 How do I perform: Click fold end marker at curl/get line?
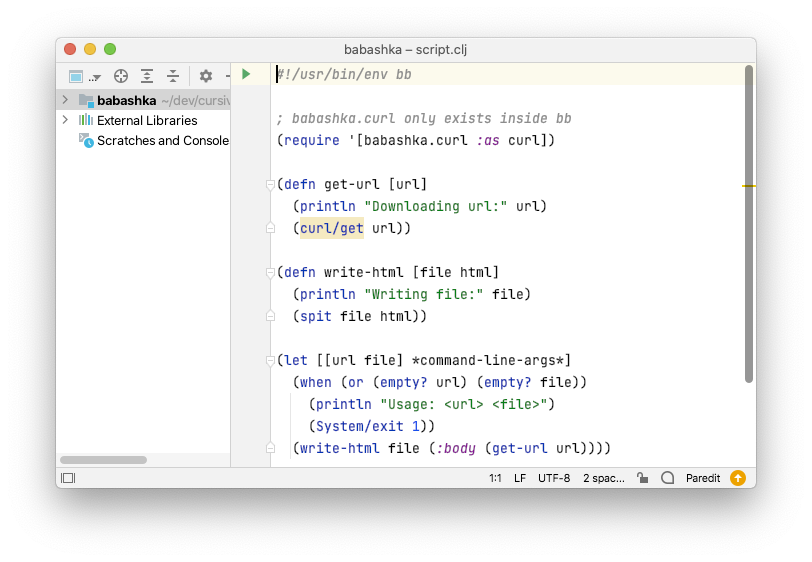point(270,228)
